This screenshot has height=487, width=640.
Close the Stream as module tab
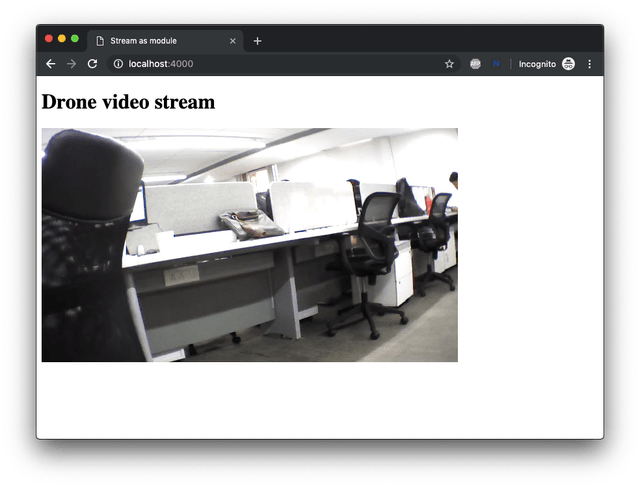[x=233, y=41]
